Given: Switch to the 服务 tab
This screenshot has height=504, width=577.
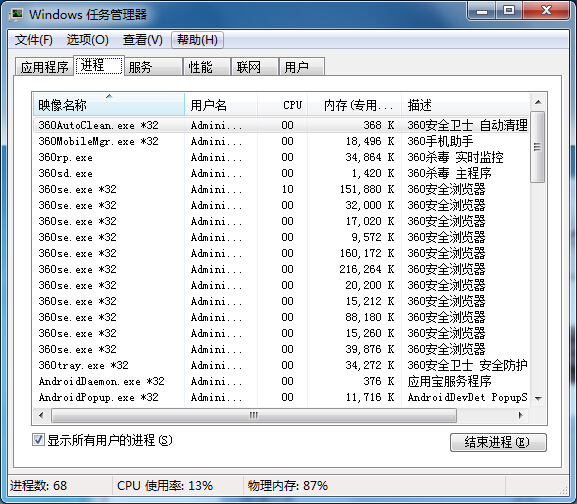Looking at the screenshot, I should (153, 67).
